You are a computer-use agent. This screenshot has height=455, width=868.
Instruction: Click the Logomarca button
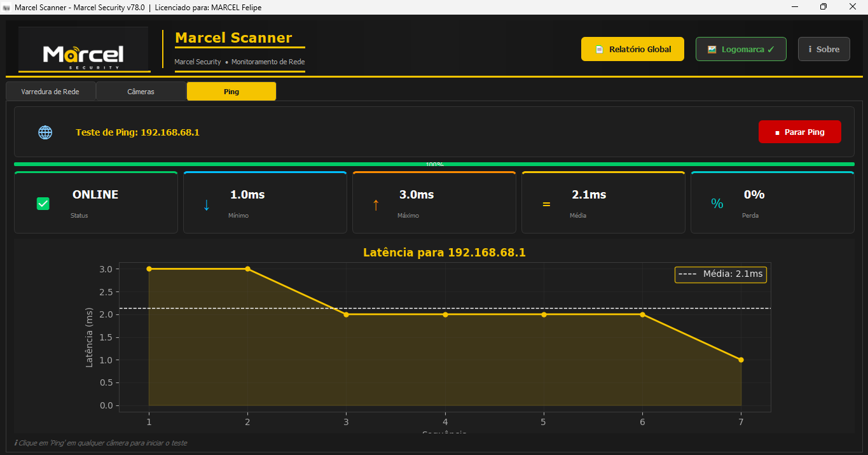pos(741,49)
